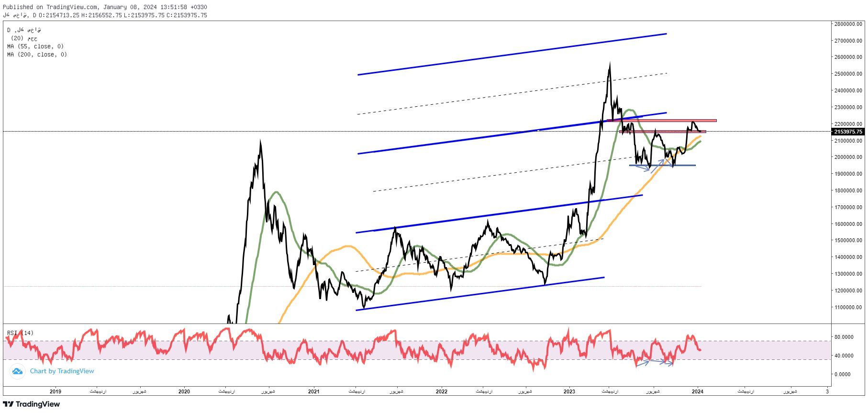Image resolution: width=868 pixels, height=413 pixels.
Task: Select the MA (200, close, 0) legend
Action: (37, 55)
